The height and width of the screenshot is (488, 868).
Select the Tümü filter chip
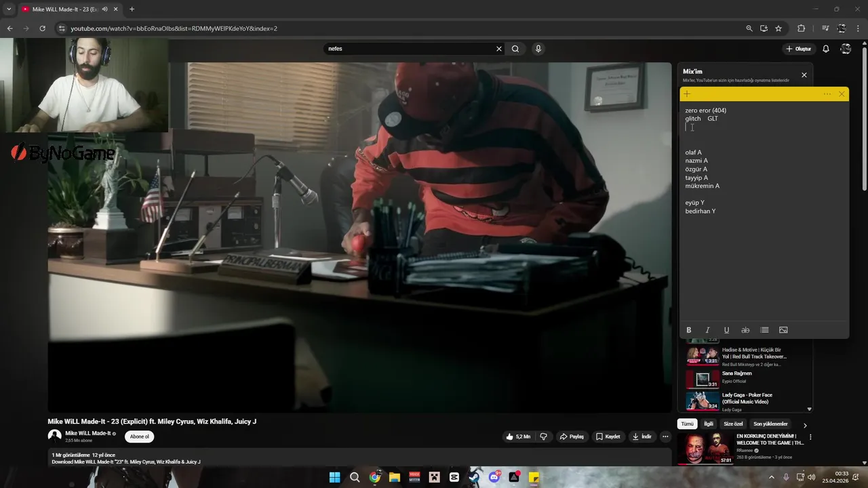coord(687,424)
